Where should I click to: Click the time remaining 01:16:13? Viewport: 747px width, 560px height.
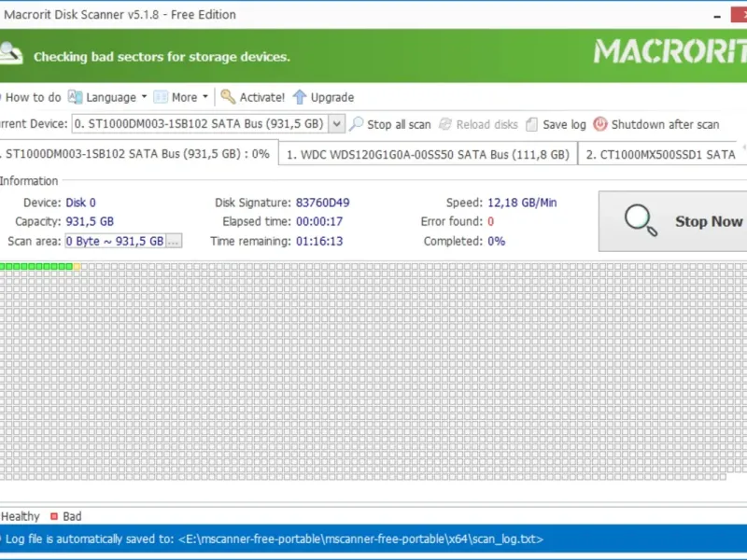(319, 242)
